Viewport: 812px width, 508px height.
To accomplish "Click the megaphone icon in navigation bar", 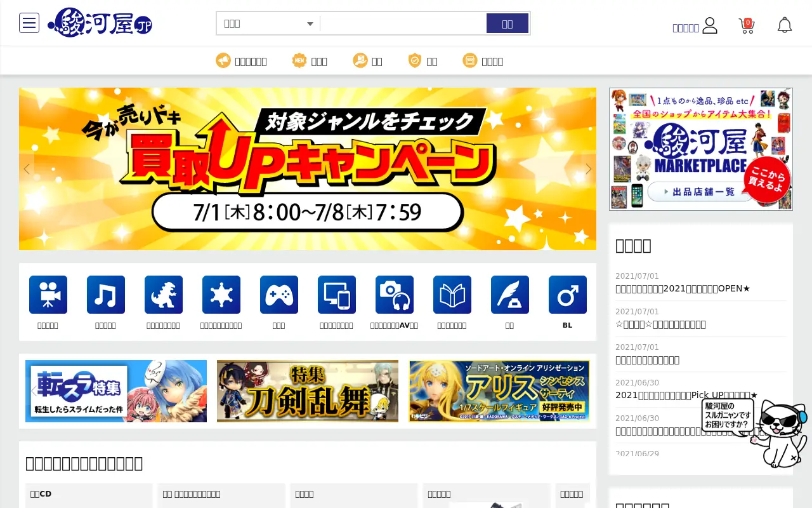I will click(x=223, y=60).
